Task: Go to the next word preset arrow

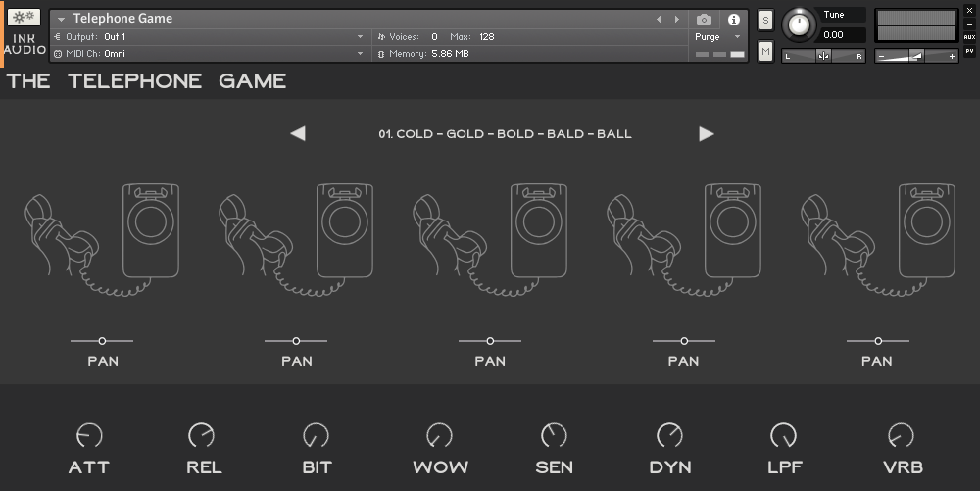Action: click(707, 134)
